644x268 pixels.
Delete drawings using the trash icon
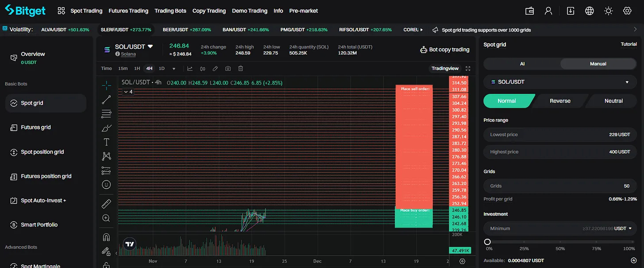click(240, 68)
